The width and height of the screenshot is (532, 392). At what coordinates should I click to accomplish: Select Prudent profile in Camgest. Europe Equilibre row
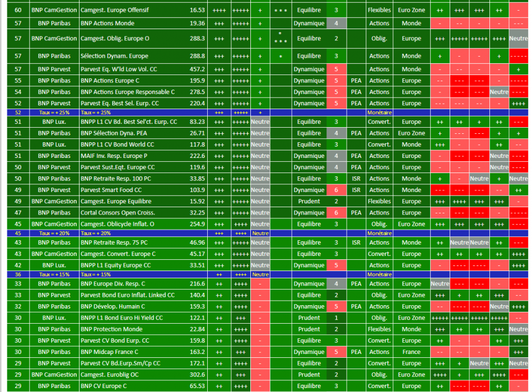[x=309, y=202]
